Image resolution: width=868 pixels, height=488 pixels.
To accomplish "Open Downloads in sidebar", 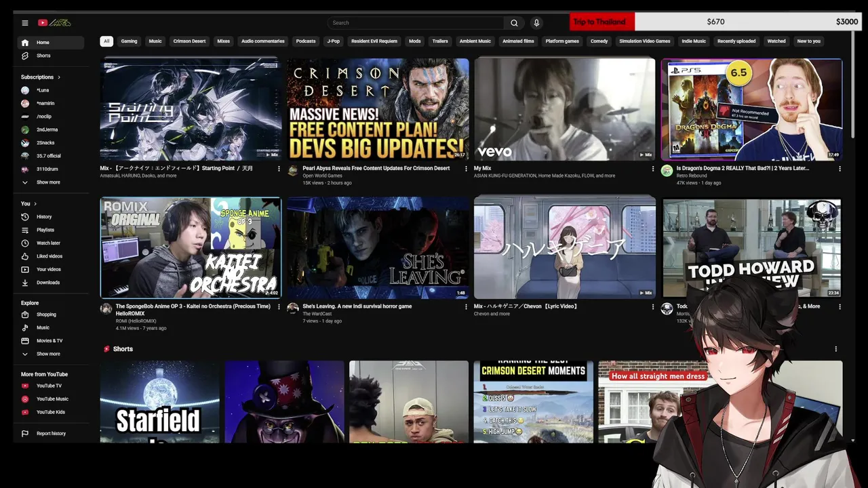I will click(x=51, y=283).
